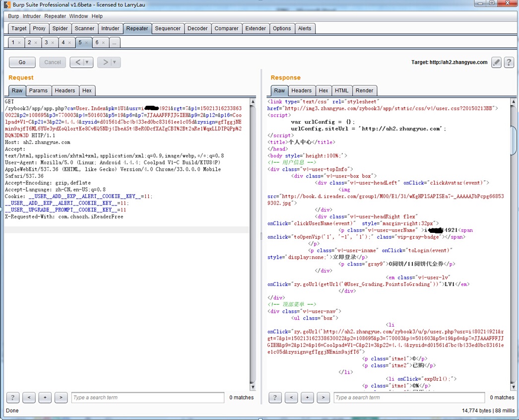Click request pane scroll down arrow
This screenshot has height=420, width=519.
[253, 387]
